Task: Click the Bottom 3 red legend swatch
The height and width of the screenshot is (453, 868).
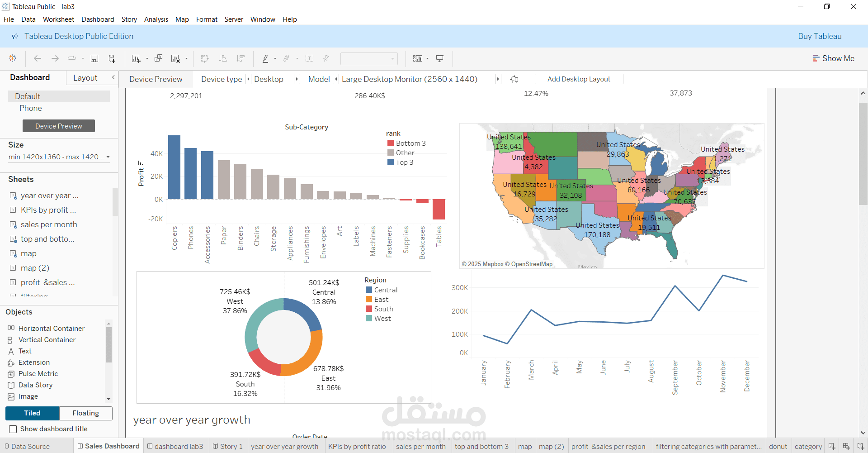Action: 391,143
